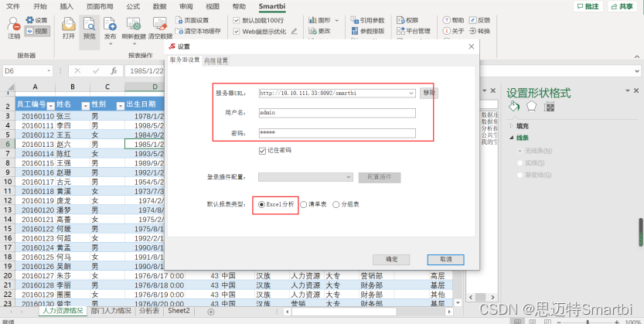
Task: Click the 权限 permissions icon
Action: [400, 20]
